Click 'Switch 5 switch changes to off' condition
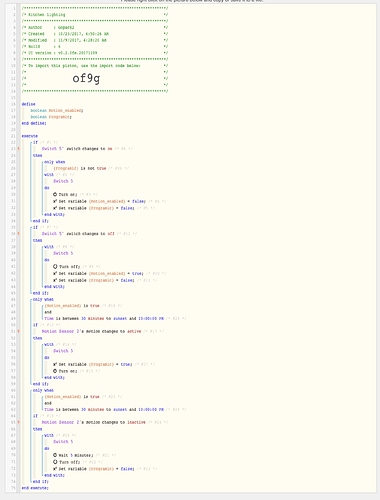 78,234
